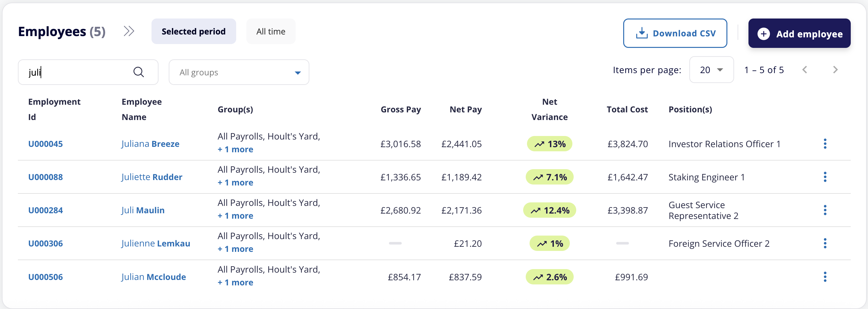Open three-dot menu for Julienne Lemkau

[x=825, y=243]
